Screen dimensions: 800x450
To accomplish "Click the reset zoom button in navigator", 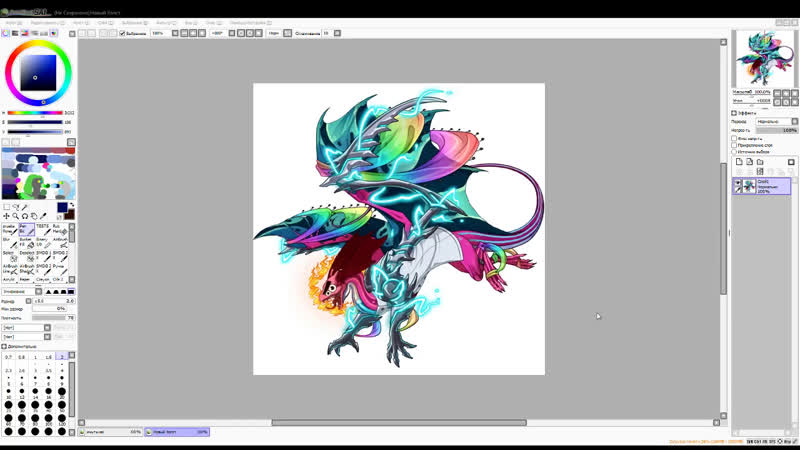I will click(x=794, y=93).
